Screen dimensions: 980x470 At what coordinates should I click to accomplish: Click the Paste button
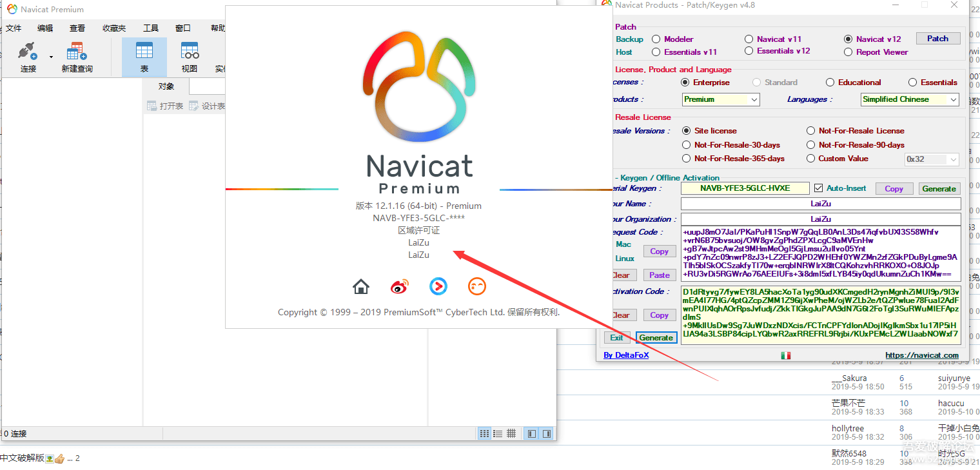click(660, 275)
